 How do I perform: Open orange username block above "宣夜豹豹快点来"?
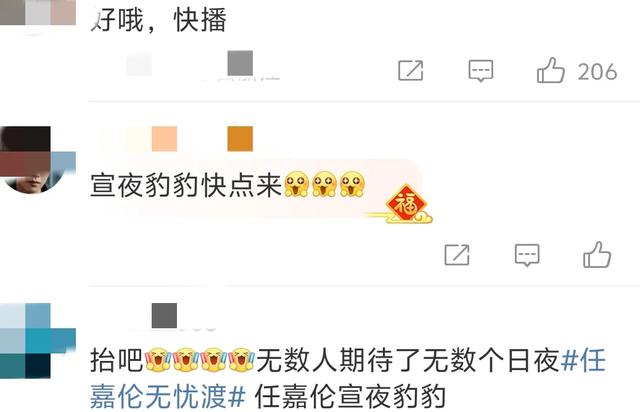(x=240, y=139)
